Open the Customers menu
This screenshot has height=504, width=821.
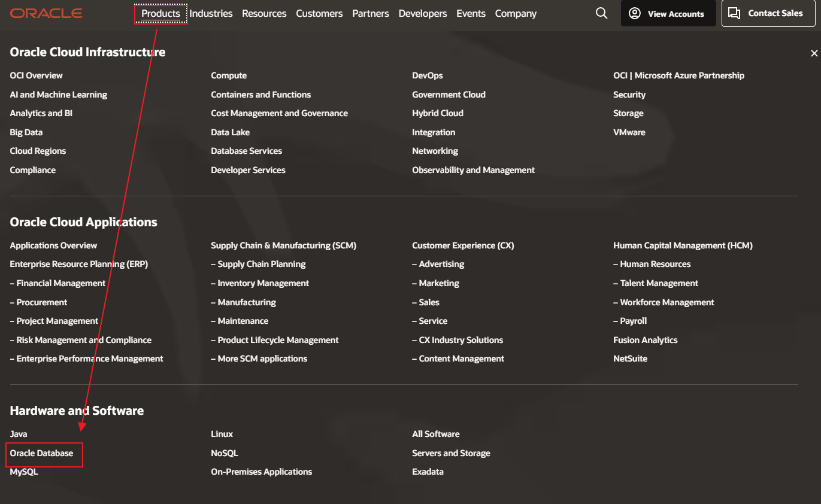pos(319,13)
